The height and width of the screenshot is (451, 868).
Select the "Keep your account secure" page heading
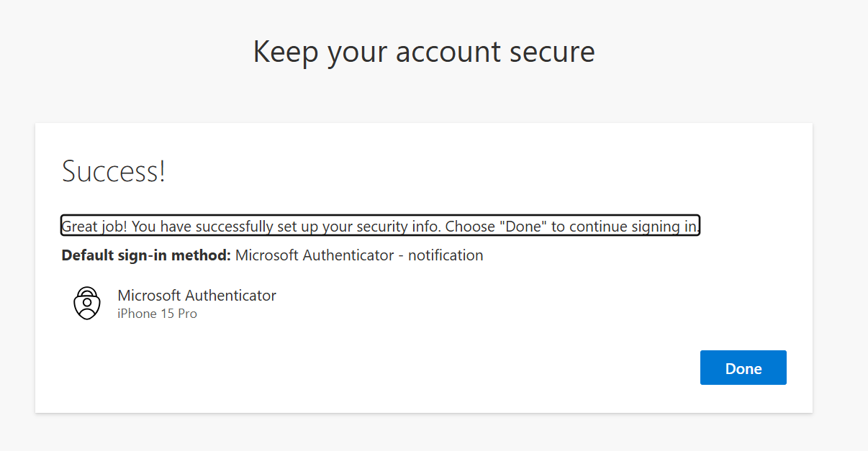click(x=424, y=53)
